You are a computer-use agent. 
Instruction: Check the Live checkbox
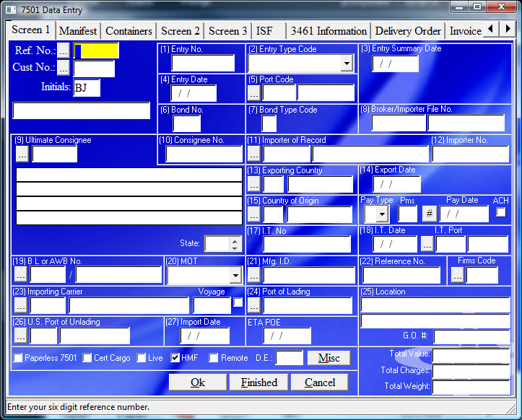142,358
